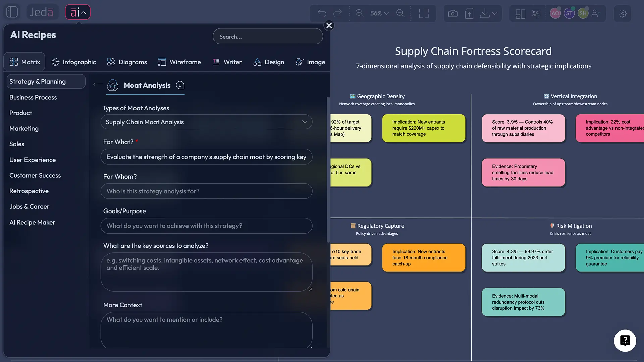Open the split layout view icon
The image size is (644, 362).
[x=520, y=14]
